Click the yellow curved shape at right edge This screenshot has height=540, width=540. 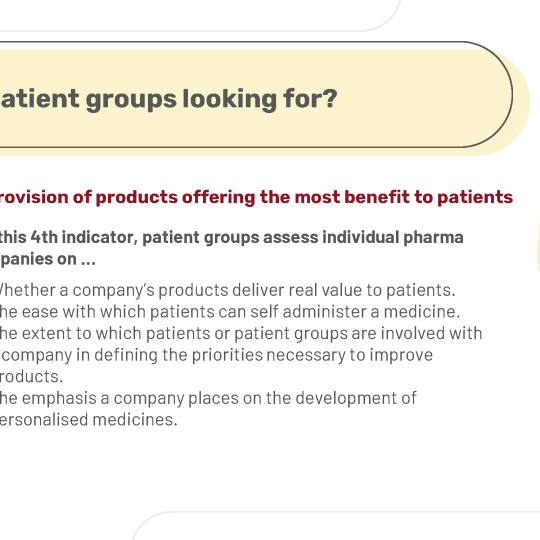[538, 245]
